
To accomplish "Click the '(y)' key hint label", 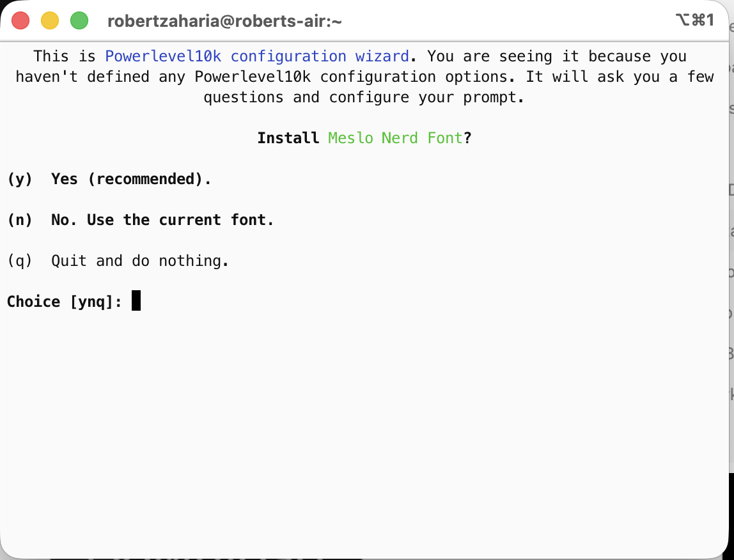I will (20, 179).
